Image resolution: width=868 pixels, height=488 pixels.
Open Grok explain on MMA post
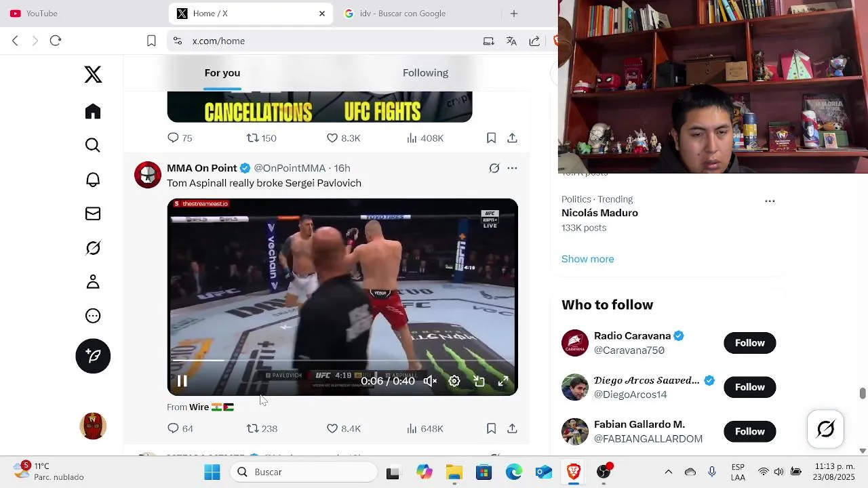494,168
